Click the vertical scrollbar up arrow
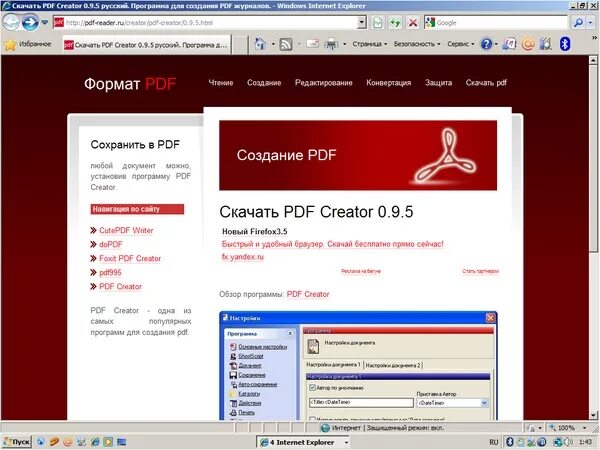This screenshot has height=450, width=600. click(x=593, y=60)
